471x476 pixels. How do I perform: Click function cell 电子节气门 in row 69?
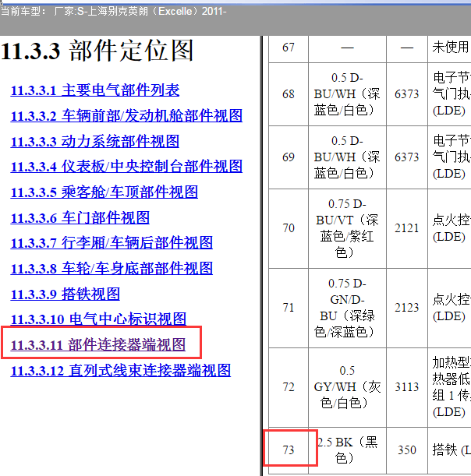tap(449, 157)
